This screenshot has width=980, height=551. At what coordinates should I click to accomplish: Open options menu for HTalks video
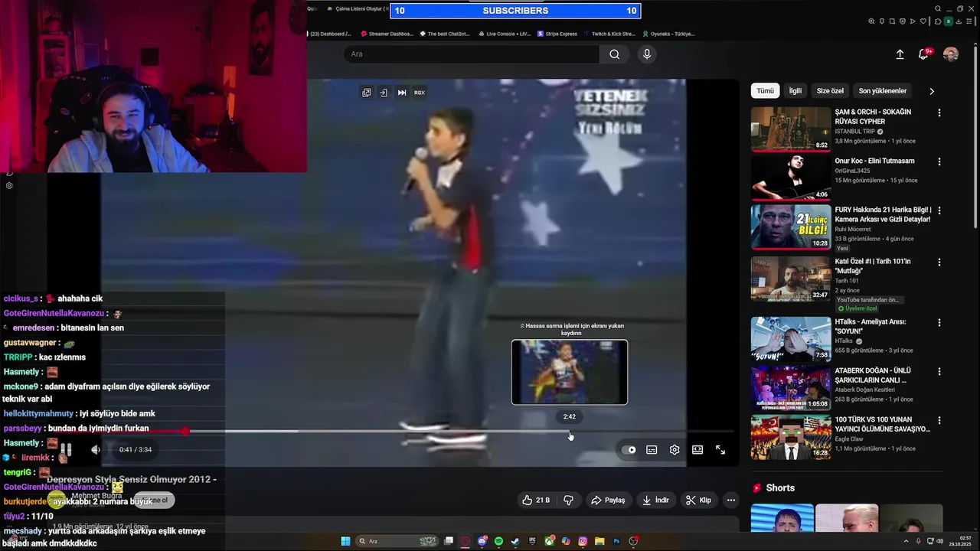[x=939, y=322]
